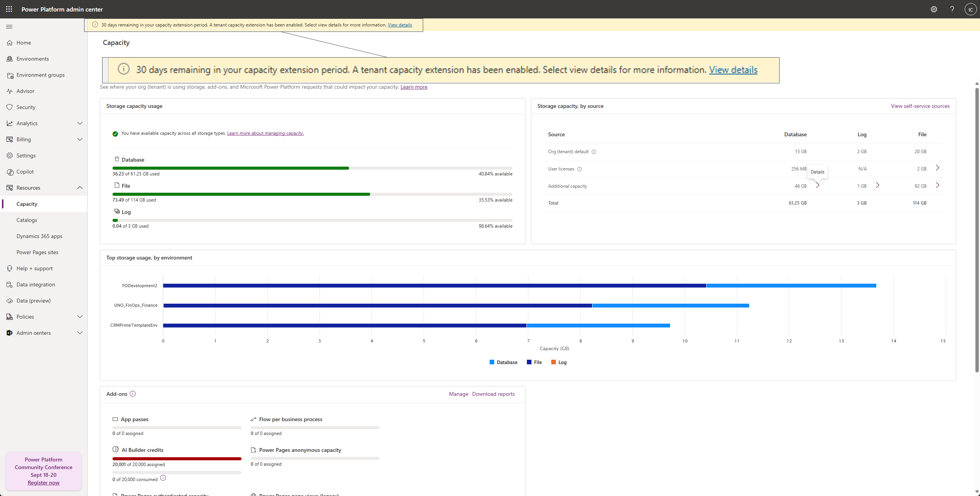Viewport: 980px width, 496px height.
Task: Open View self-service sources link
Action: click(x=920, y=106)
